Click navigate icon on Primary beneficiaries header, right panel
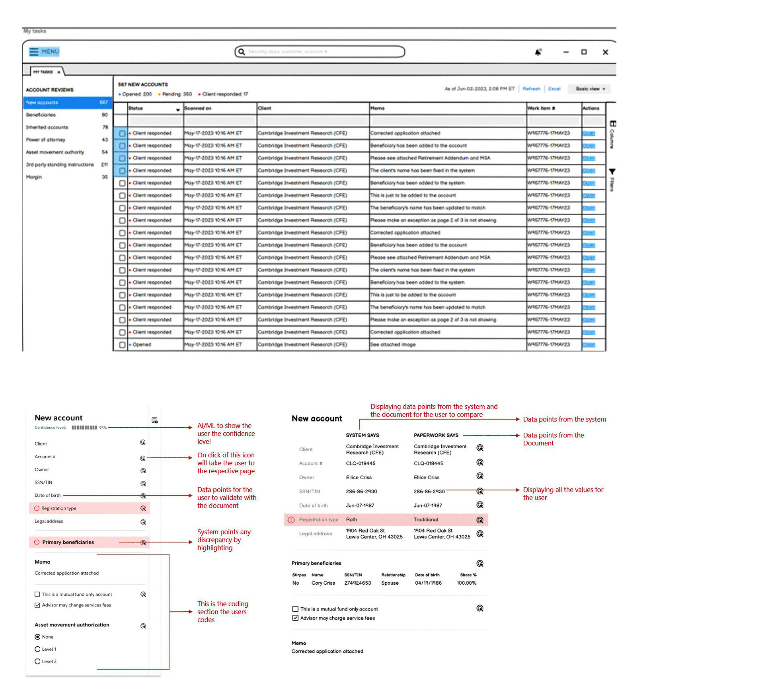Screen dimensions: 764x700 480,564
